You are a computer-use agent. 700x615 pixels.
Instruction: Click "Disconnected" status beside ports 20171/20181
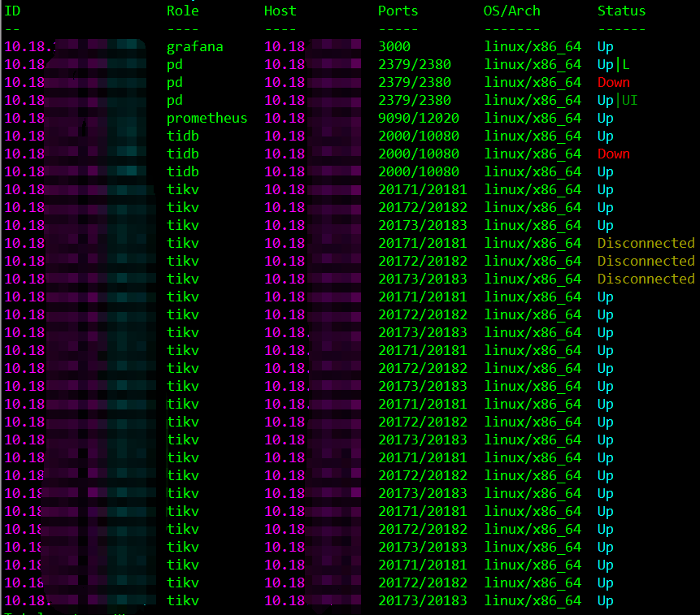[646, 243]
